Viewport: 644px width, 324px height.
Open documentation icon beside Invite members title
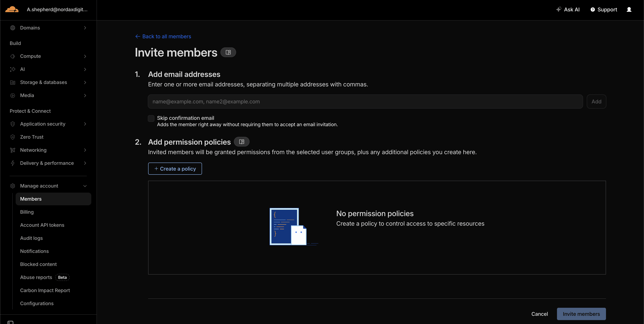click(x=228, y=52)
